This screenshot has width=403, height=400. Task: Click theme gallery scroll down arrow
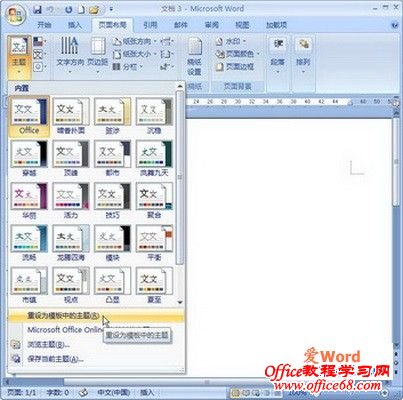tap(180, 302)
